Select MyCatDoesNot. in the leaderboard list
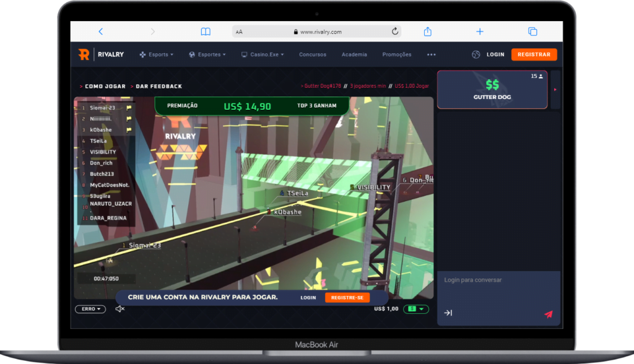The image size is (634, 364). [110, 185]
